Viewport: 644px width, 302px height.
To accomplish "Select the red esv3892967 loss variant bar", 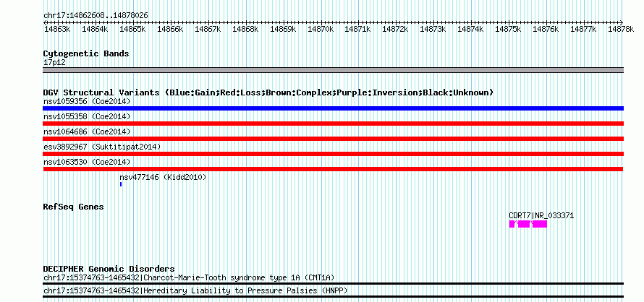I will click(x=333, y=154).
